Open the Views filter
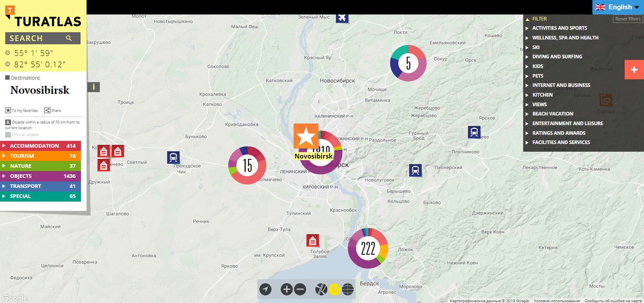This screenshot has height=303, width=644. (539, 105)
